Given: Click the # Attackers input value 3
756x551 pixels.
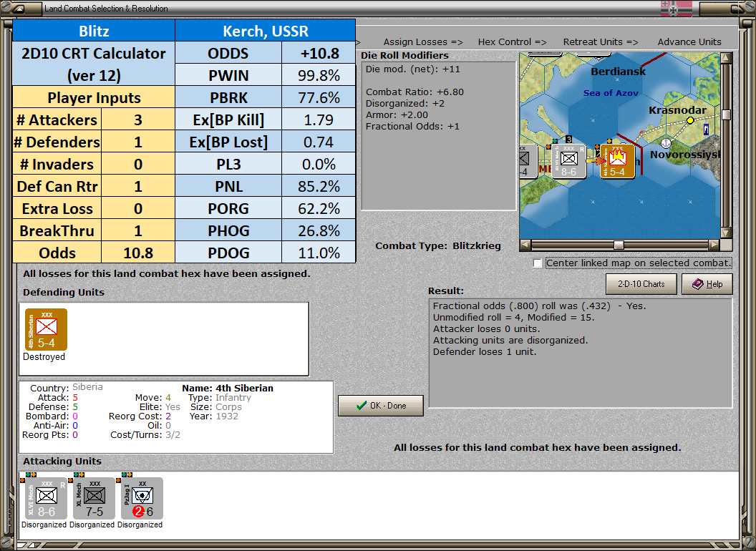Looking at the screenshot, I should click(x=138, y=120).
